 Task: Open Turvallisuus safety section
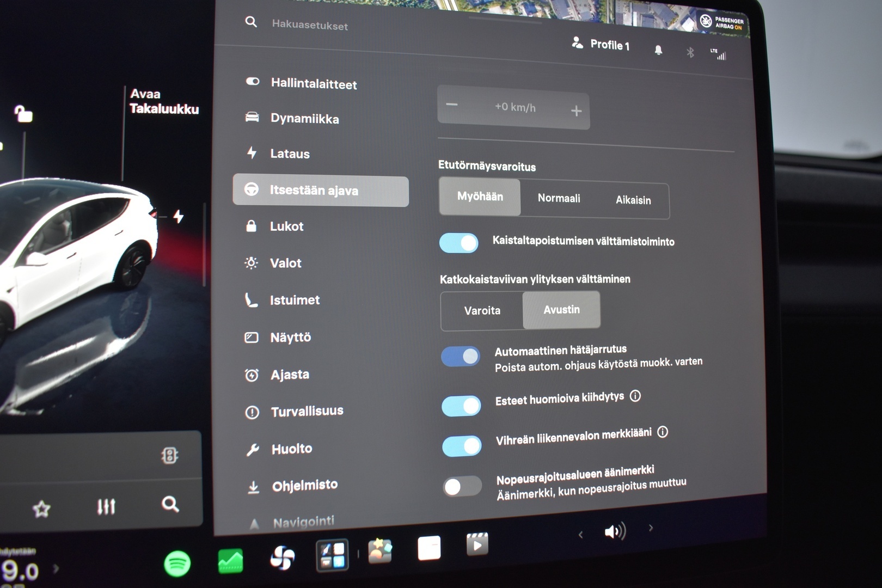295,412
